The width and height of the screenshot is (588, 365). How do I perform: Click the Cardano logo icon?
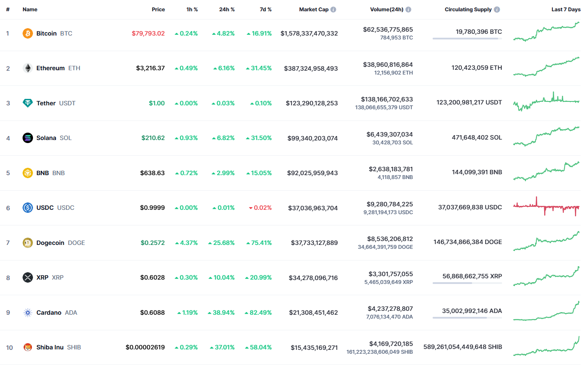tap(28, 313)
